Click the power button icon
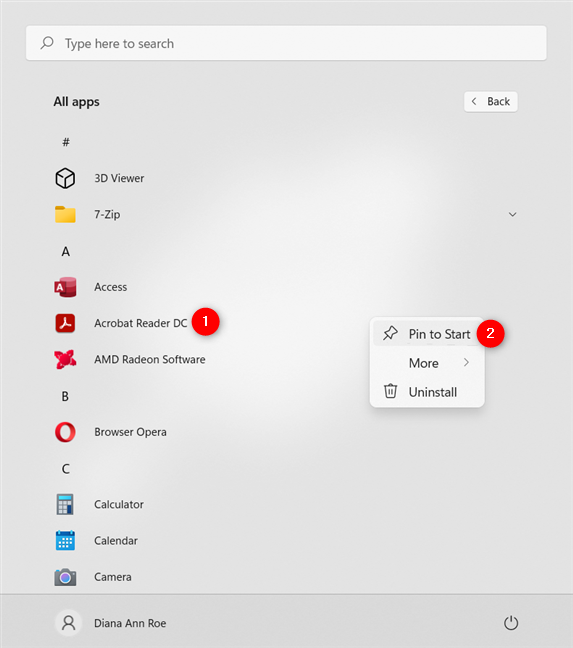Screen dimensions: 573x648 (511, 623)
